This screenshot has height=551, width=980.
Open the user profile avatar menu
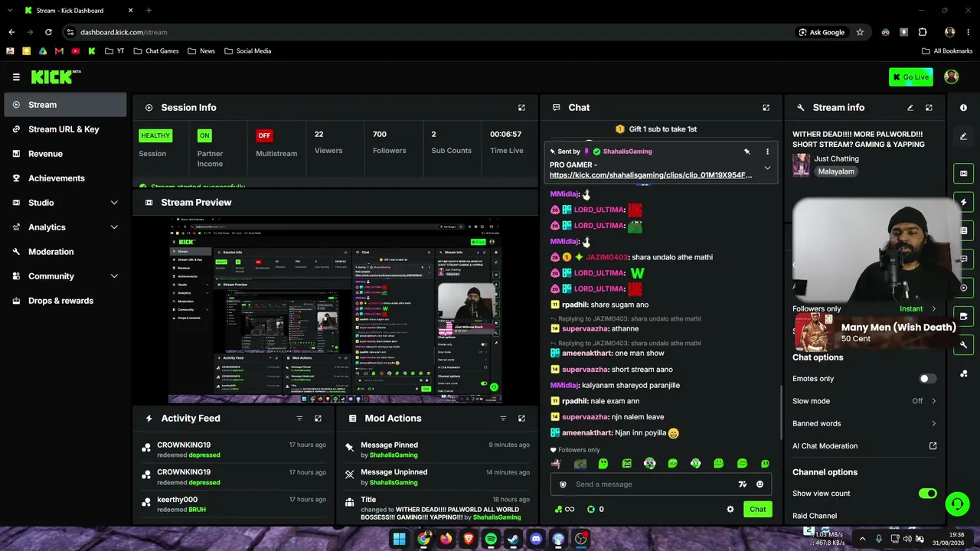[952, 77]
